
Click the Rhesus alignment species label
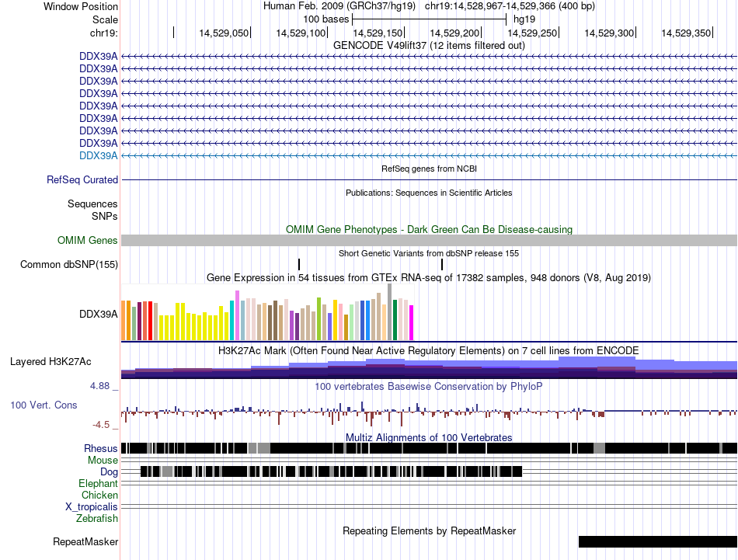(101, 448)
